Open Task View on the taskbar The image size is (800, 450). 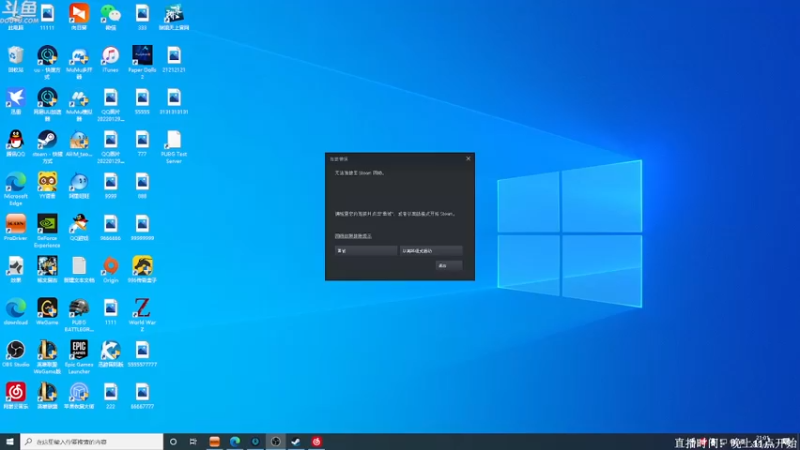[193, 441]
